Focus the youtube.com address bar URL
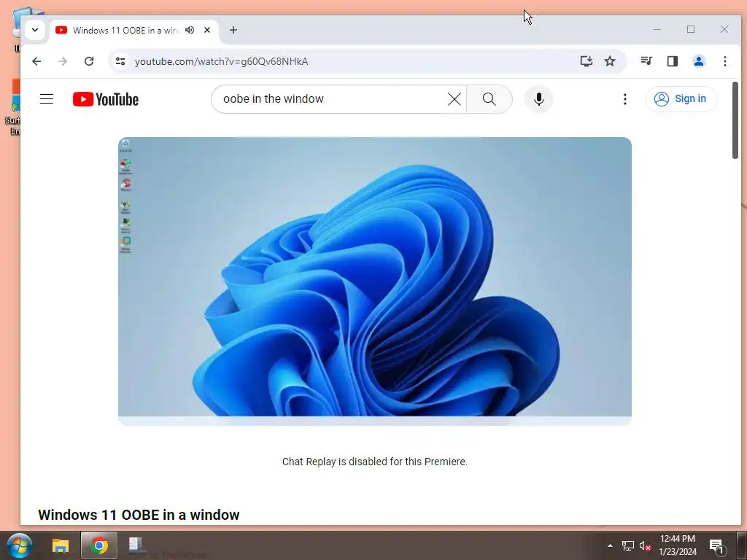The width and height of the screenshot is (747, 560). click(x=222, y=61)
